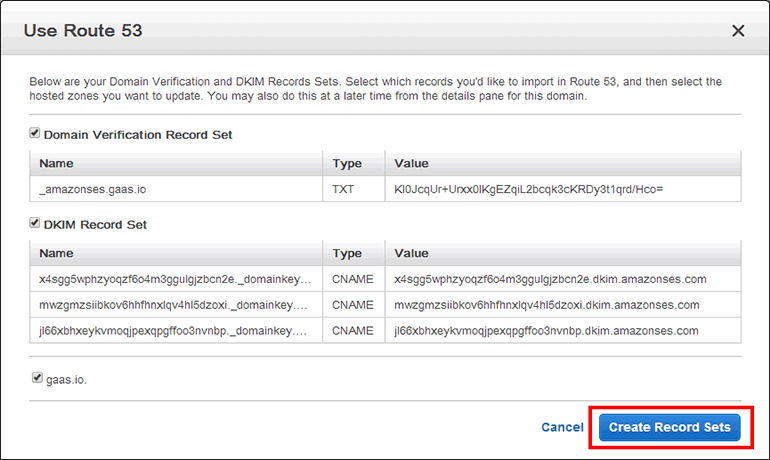Deselect the gaas.io hosted zone checkbox
Image resolution: width=770 pixels, height=460 pixels.
pyautogui.click(x=38, y=379)
